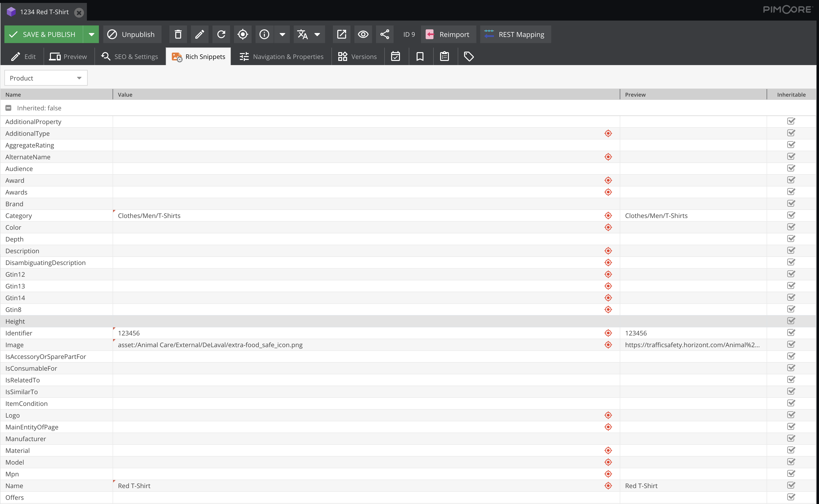Toggle Inheritable checkbox for Manufacturer row
This screenshot has width=819, height=504.
791,438
